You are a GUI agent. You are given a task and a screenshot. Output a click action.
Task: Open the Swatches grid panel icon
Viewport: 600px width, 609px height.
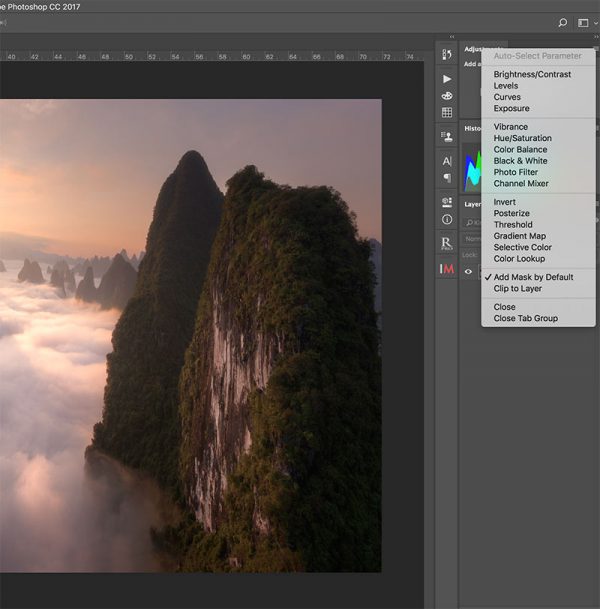[447, 112]
